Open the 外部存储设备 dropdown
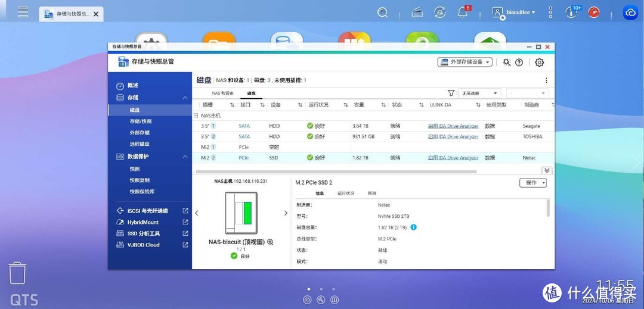Viewport: 644px width, 309px height. pyautogui.click(x=465, y=63)
